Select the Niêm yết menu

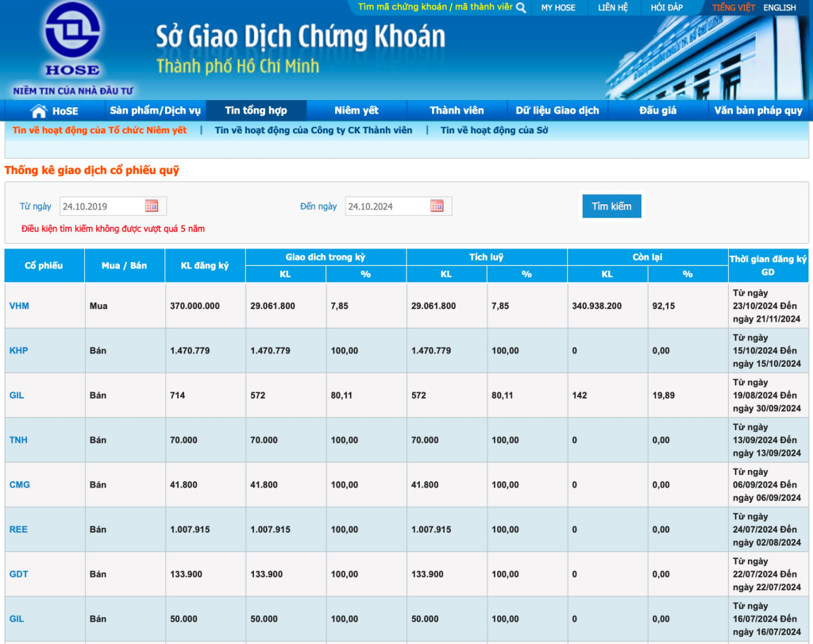[356, 110]
